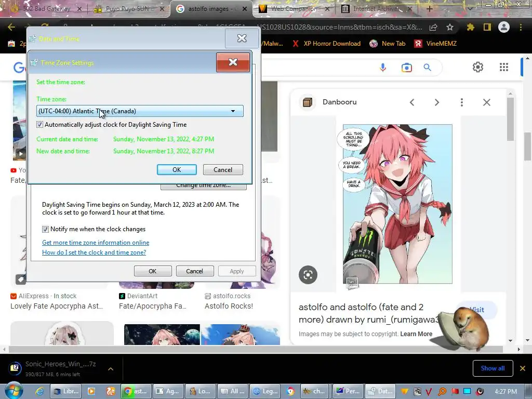Close the downloads bar

coord(523,368)
